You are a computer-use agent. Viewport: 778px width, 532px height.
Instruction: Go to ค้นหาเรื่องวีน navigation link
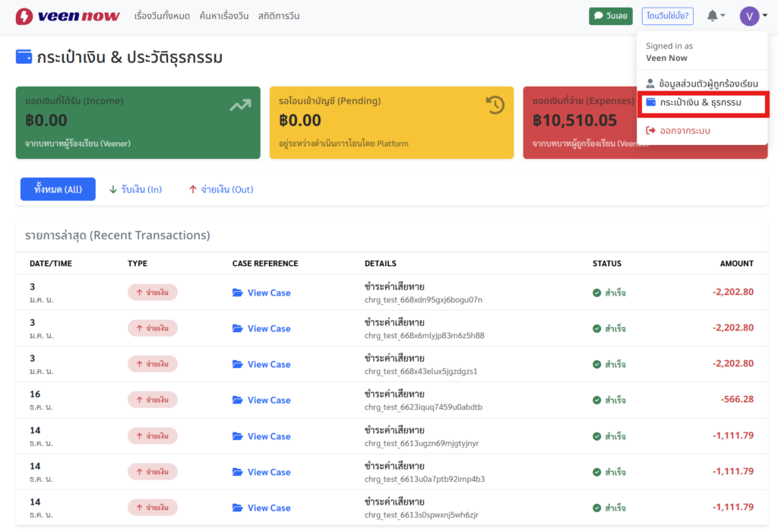[x=225, y=16]
